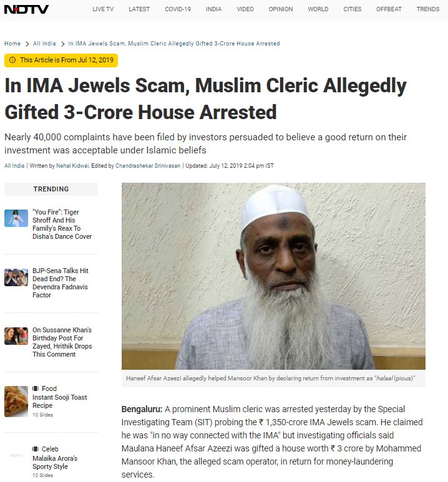
Task: Open Tiger Shroff trending story thumbnail
Action: (16, 218)
